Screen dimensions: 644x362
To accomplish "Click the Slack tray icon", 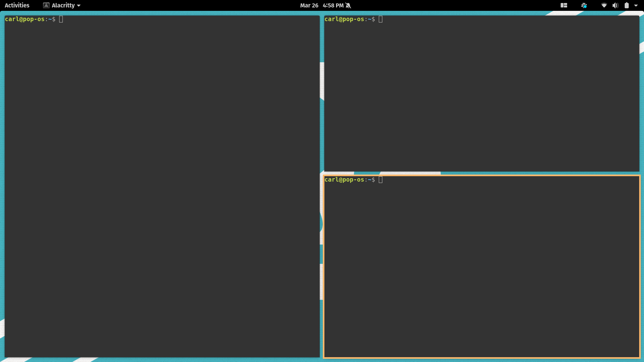I will 584,5.
